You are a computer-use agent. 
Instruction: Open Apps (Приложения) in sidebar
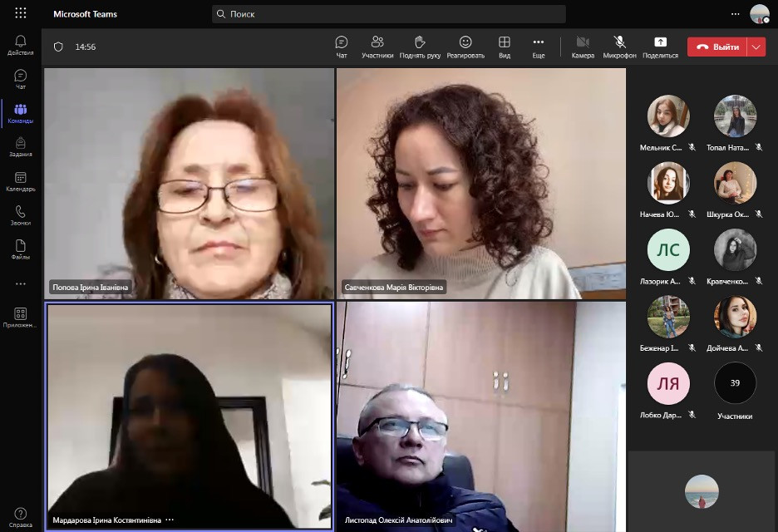click(x=20, y=318)
